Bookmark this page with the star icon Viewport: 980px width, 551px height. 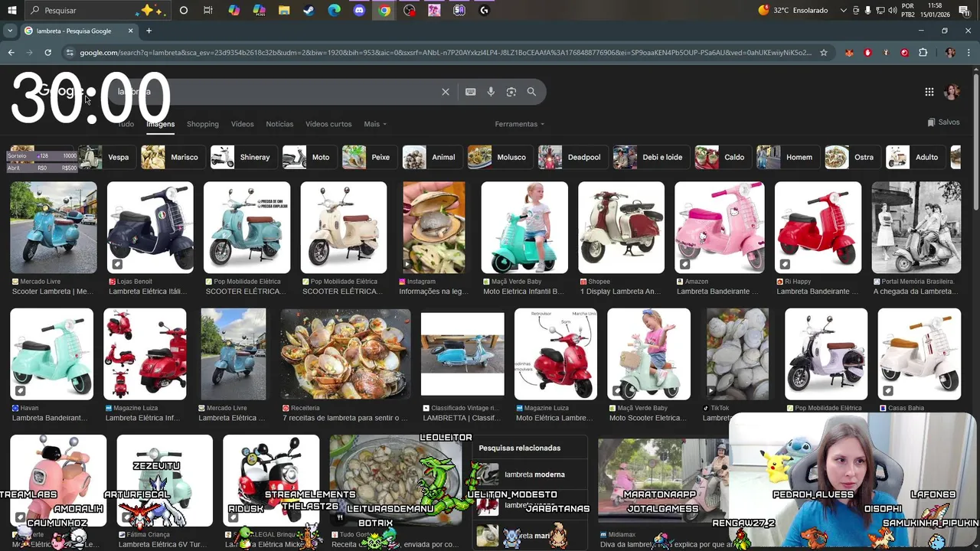824,53
